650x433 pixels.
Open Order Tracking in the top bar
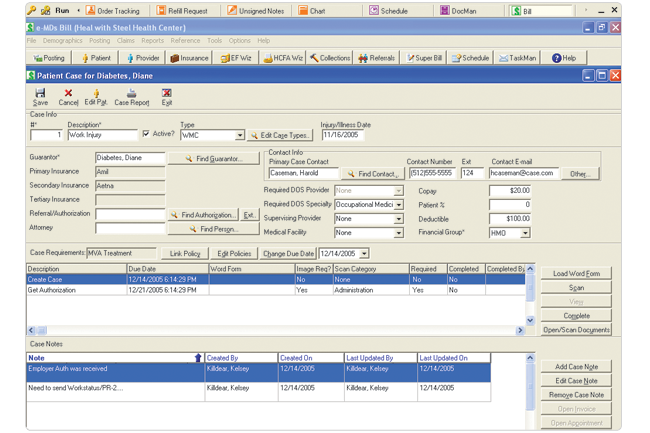coord(113,11)
